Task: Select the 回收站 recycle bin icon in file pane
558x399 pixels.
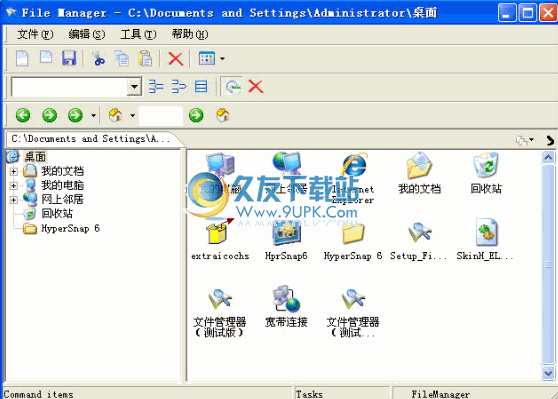Action: point(486,165)
